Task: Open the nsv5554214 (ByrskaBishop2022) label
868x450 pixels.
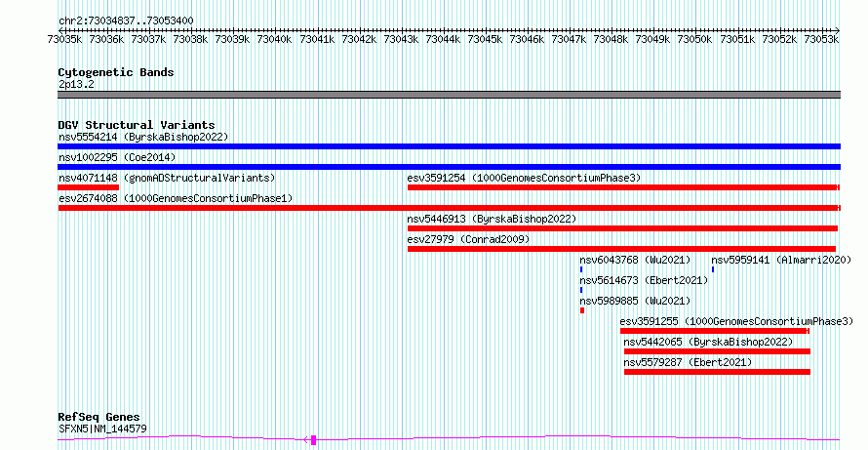Action: pyautogui.click(x=143, y=137)
